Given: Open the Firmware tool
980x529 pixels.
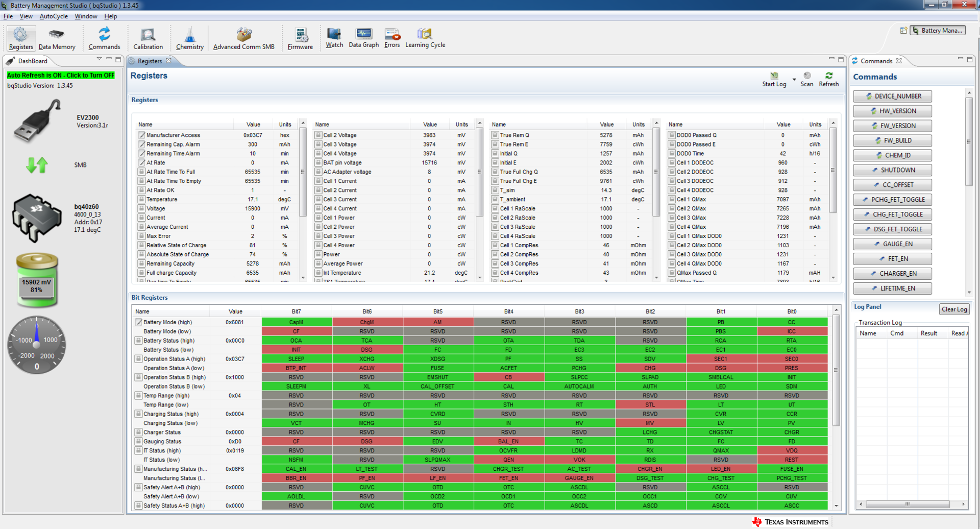Looking at the screenshot, I should tap(300, 38).
